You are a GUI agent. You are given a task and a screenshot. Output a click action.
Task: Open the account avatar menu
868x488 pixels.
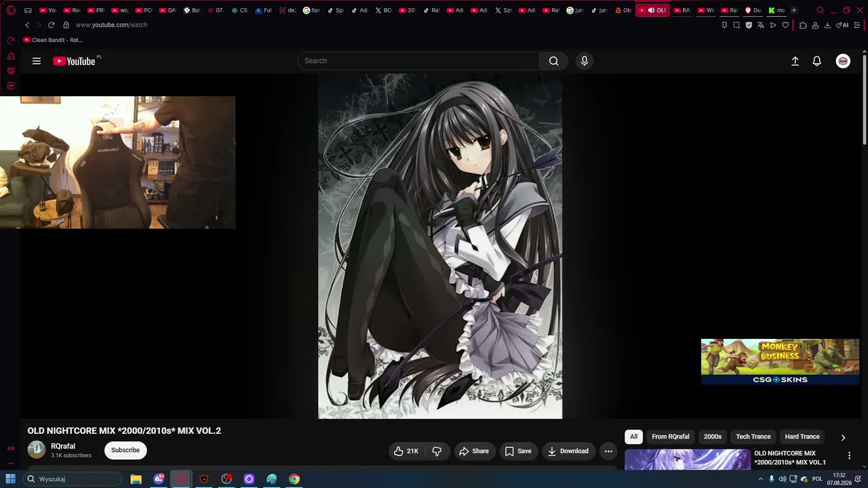(843, 61)
